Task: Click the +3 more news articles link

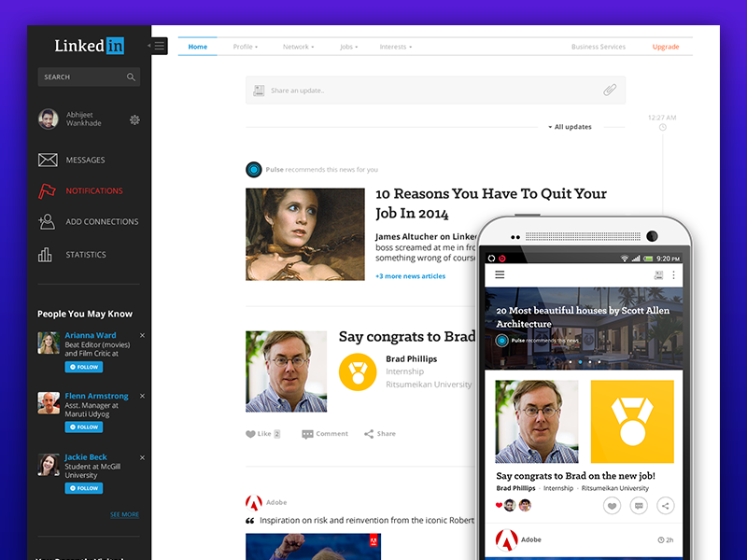Action: click(x=410, y=276)
